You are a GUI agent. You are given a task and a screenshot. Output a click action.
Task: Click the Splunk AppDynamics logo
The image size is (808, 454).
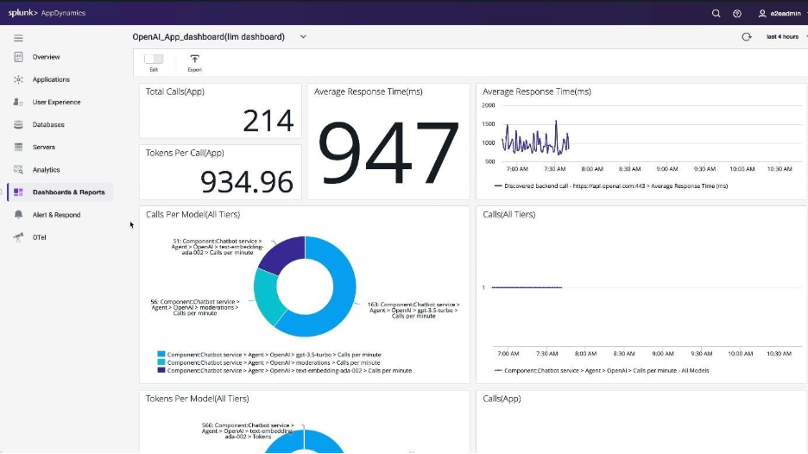pyautogui.click(x=47, y=13)
